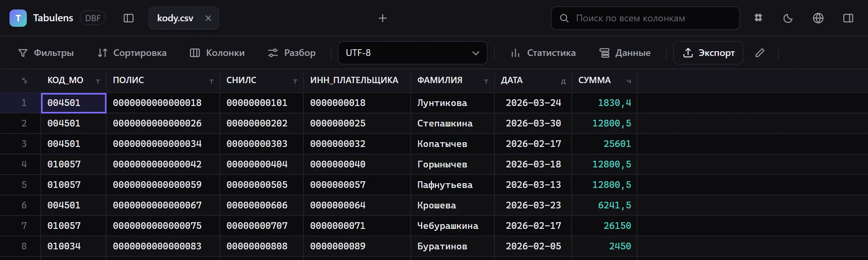Click the date type icon in ДАТА header

tap(563, 82)
